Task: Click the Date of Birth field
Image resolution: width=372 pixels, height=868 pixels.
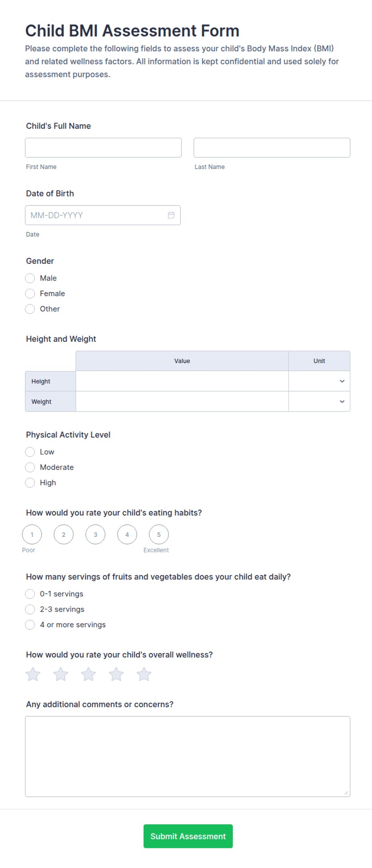Action: coord(103,215)
